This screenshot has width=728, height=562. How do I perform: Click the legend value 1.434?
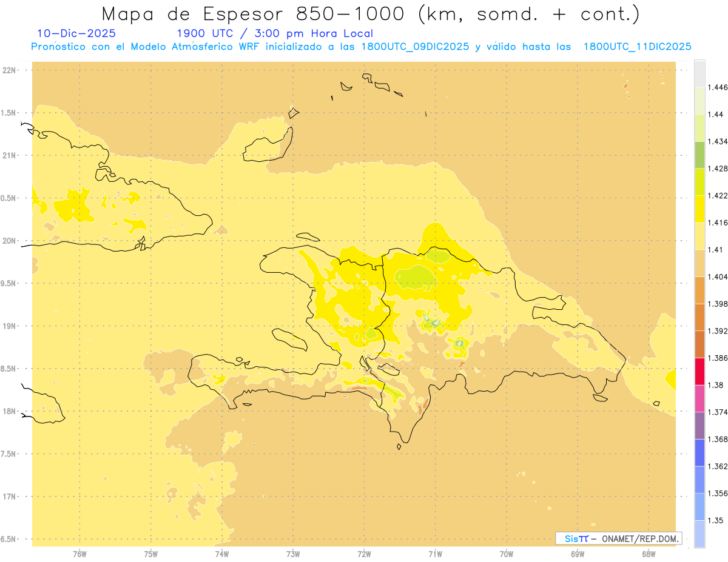click(716, 141)
